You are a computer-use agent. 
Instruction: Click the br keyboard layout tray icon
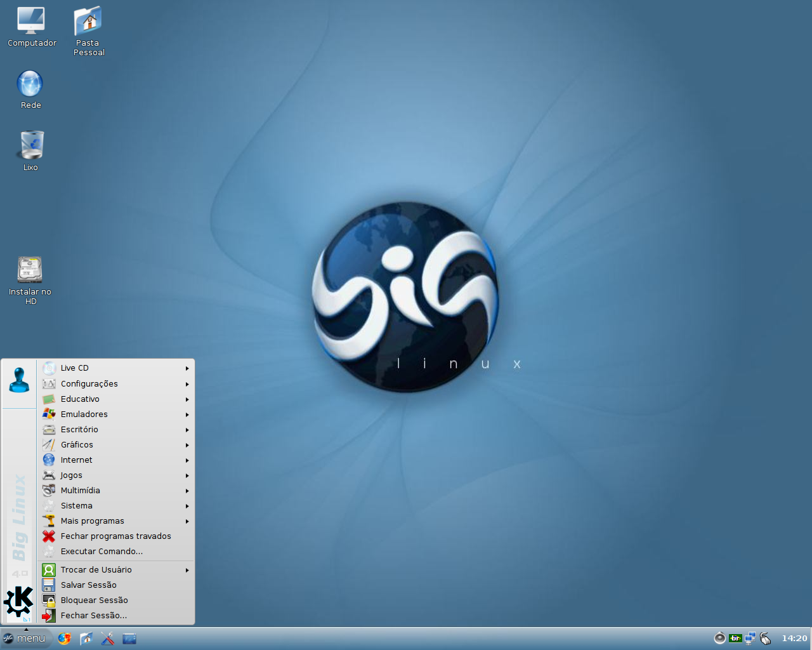[735, 638]
